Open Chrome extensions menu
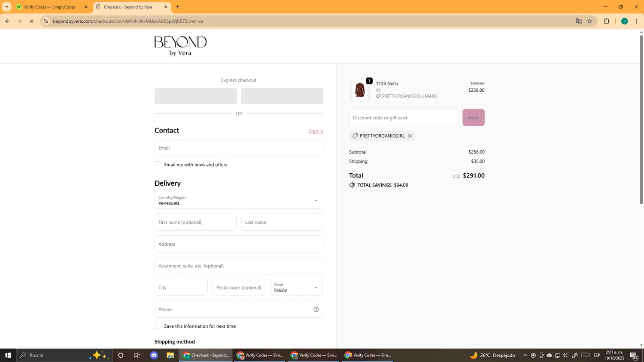The width and height of the screenshot is (644, 362). tap(607, 21)
